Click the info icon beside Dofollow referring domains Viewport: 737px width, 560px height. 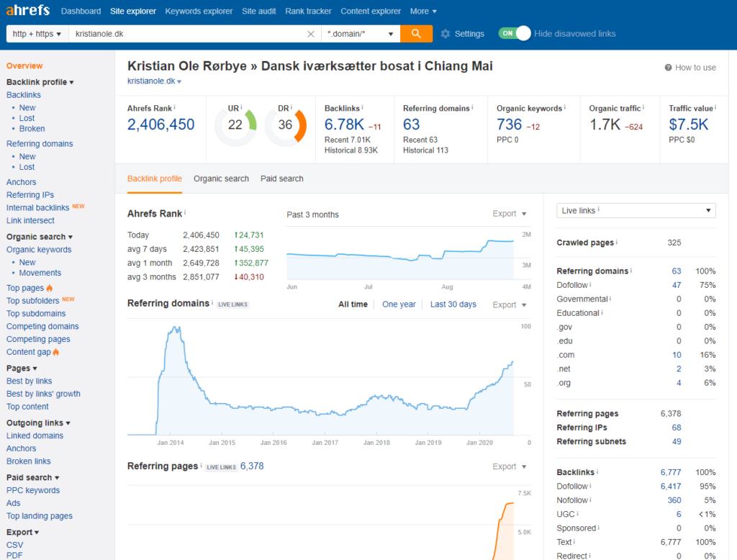click(590, 284)
